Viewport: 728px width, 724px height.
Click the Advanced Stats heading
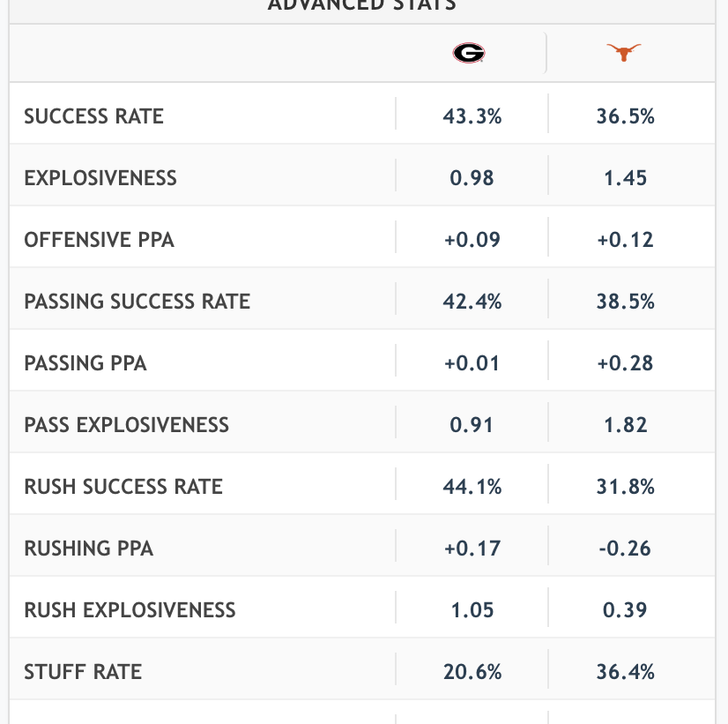[x=361, y=5]
